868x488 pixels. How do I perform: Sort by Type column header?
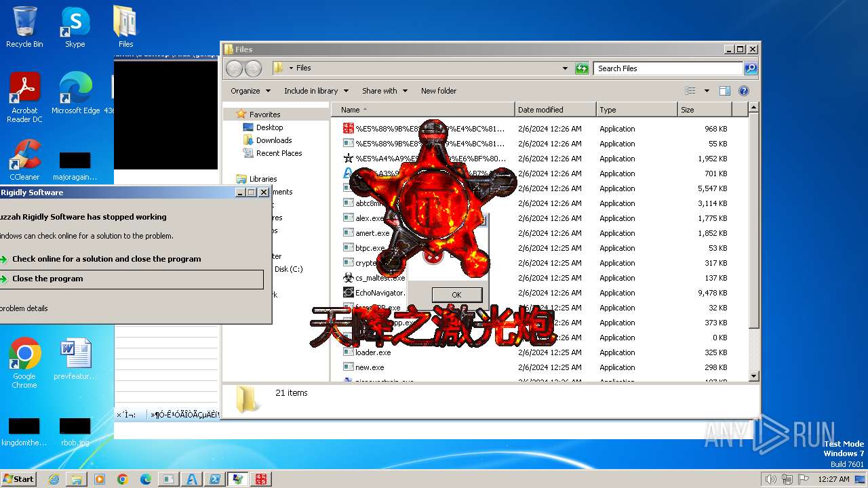point(637,110)
